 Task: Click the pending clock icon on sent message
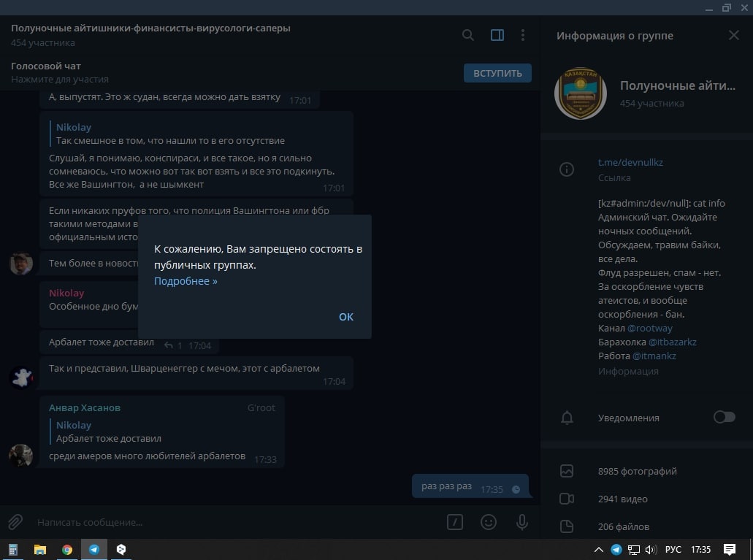pyautogui.click(x=516, y=489)
